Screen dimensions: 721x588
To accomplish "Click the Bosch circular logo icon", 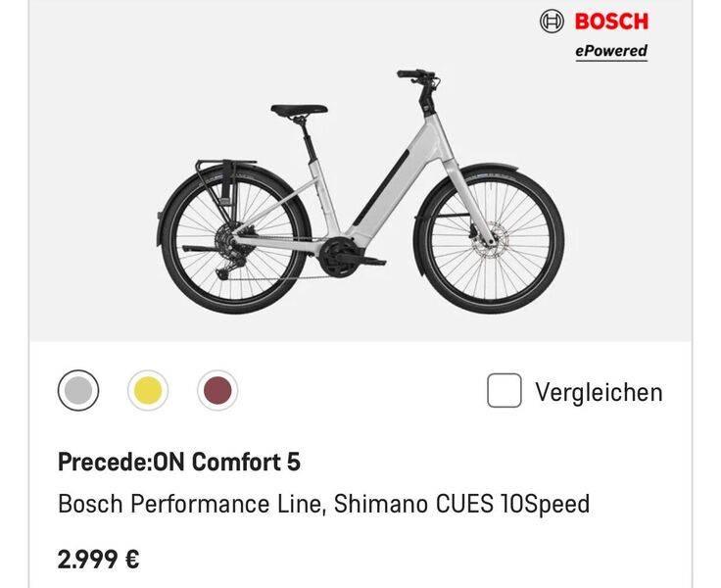I will click(553, 21).
